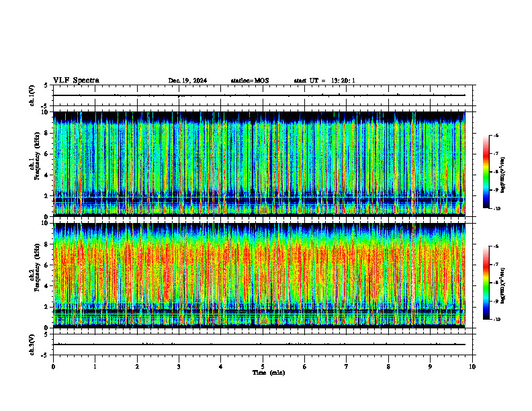Click the "-8" tick on ch.2 color bar
Image resolution: width=532 pixels, height=411 pixels.
(496, 283)
